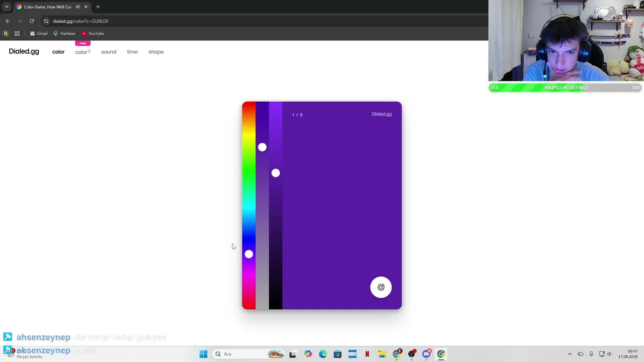Click the active Chrome taskbar icon
This screenshot has height=362, width=644.
pos(441,354)
